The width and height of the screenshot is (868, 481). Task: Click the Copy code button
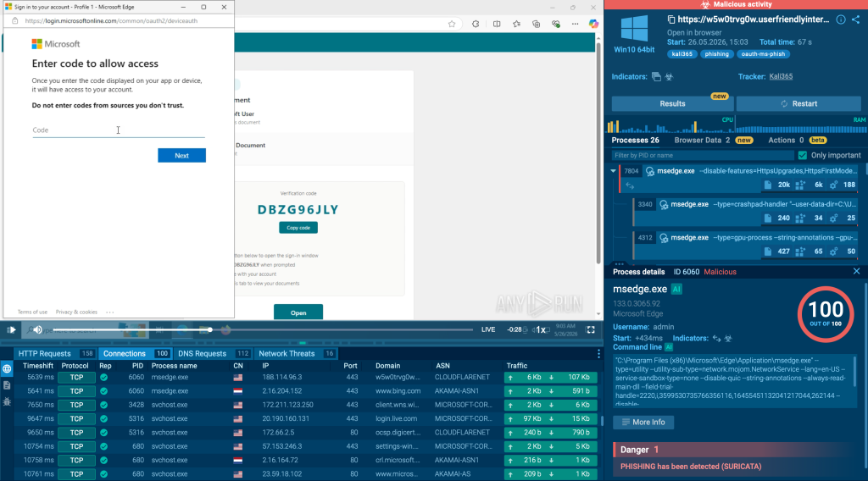pyautogui.click(x=298, y=228)
